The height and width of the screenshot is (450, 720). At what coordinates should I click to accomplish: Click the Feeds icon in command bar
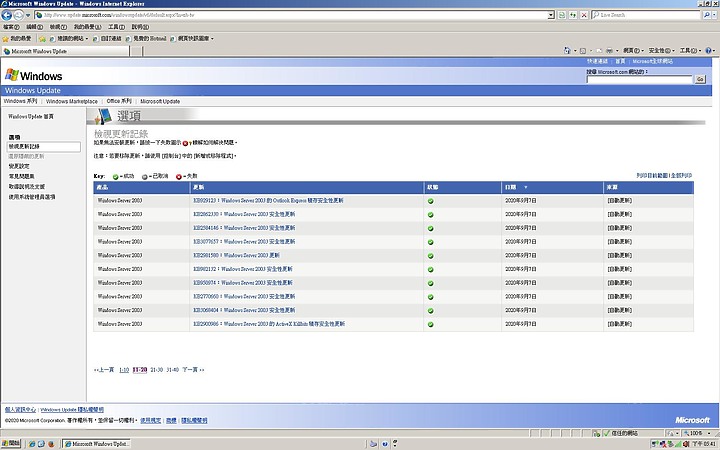click(x=583, y=51)
